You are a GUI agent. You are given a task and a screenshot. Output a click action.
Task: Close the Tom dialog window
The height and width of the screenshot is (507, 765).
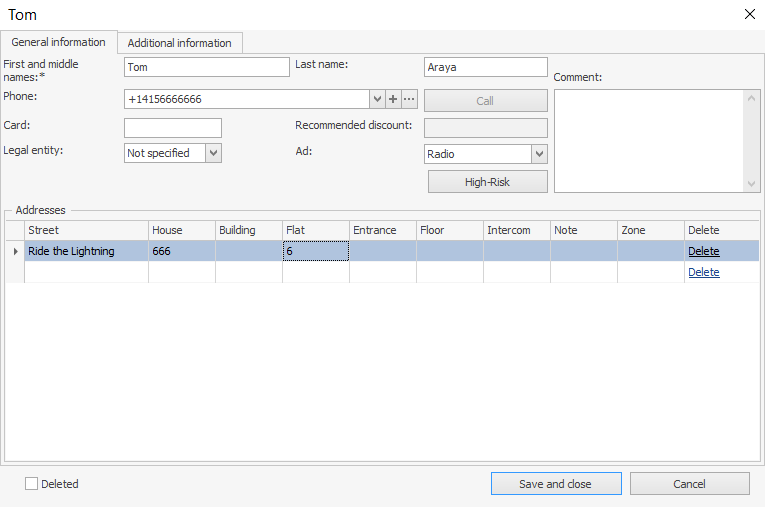coord(750,14)
